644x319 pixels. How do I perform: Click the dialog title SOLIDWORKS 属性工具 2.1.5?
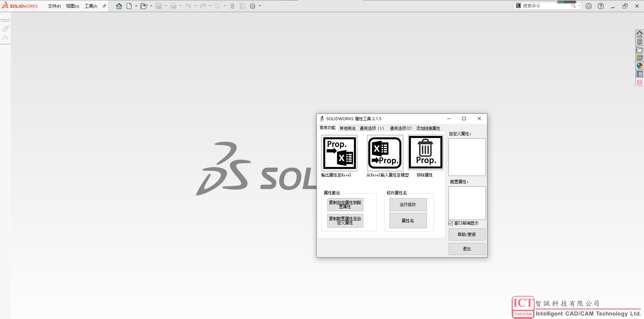pyautogui.click(x=354, y=119)
